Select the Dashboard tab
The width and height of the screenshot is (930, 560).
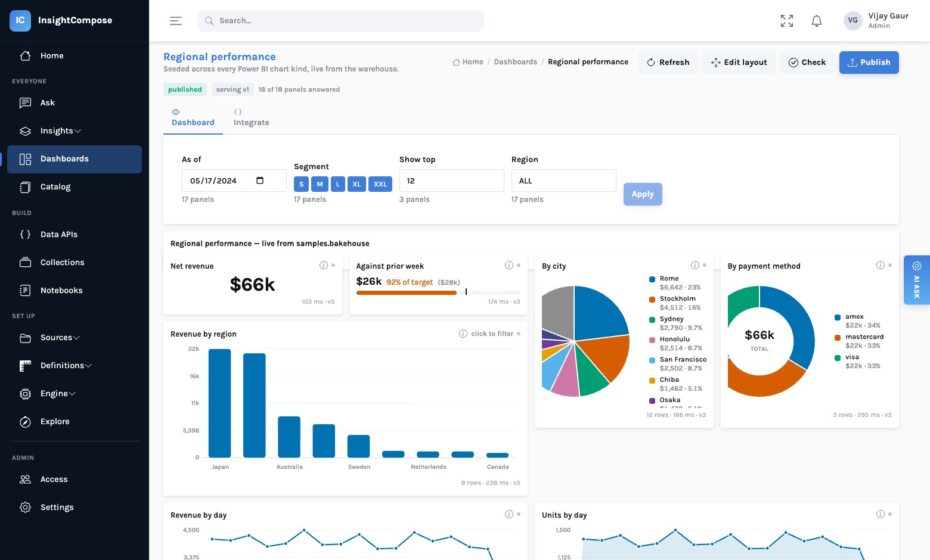tap(193, 118)
